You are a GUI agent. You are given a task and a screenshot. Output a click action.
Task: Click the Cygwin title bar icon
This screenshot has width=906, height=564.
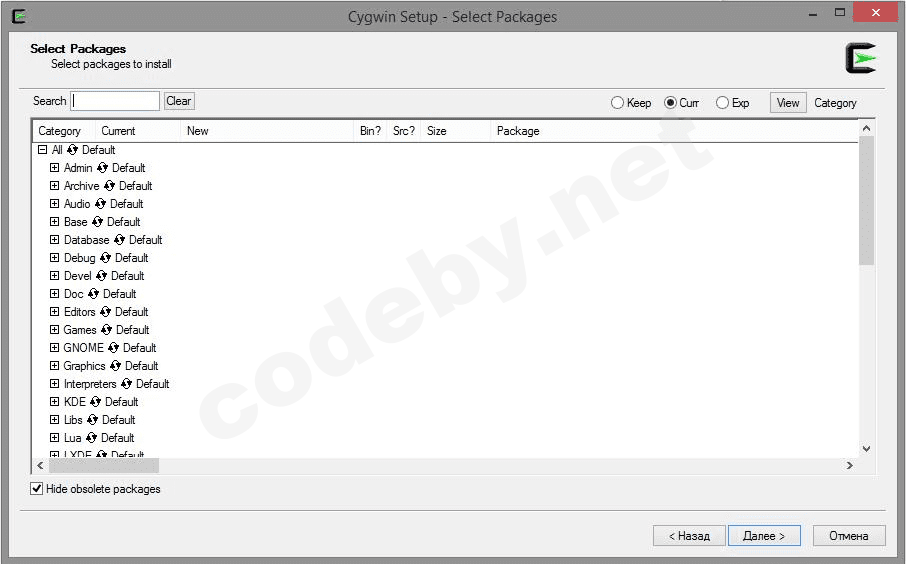pos(18,16)
